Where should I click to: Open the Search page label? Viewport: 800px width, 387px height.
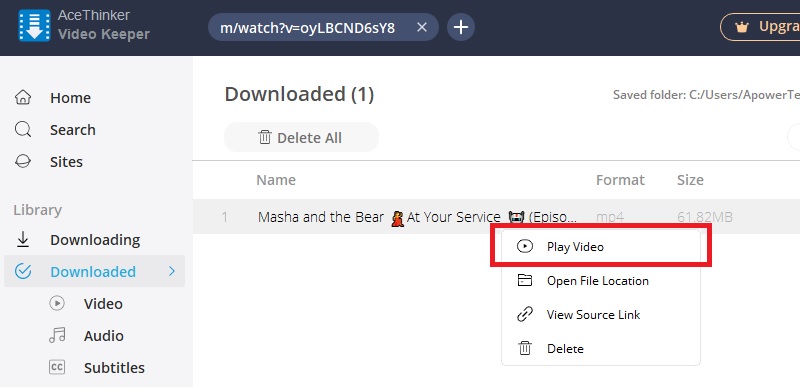click(72, 130)
